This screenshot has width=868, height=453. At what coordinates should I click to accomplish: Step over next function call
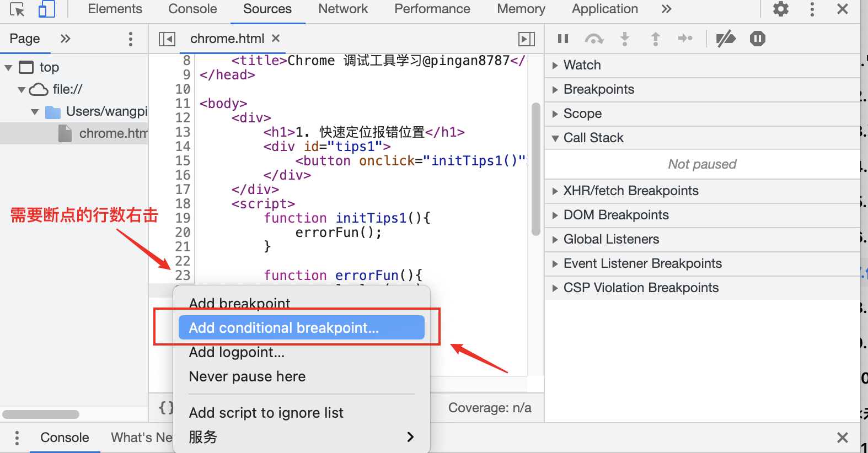tap(594, 39)
